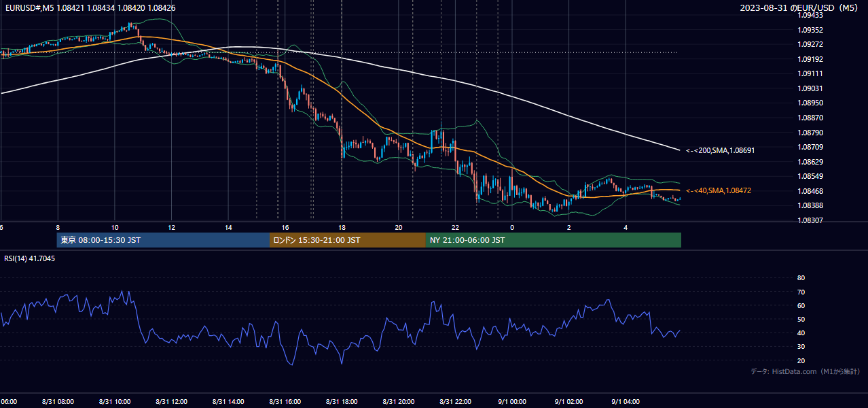Select the Tokyo 08:00-15:30 JST session bar
The width and height of the screenshot is (868, 408).
coord(163,240)
